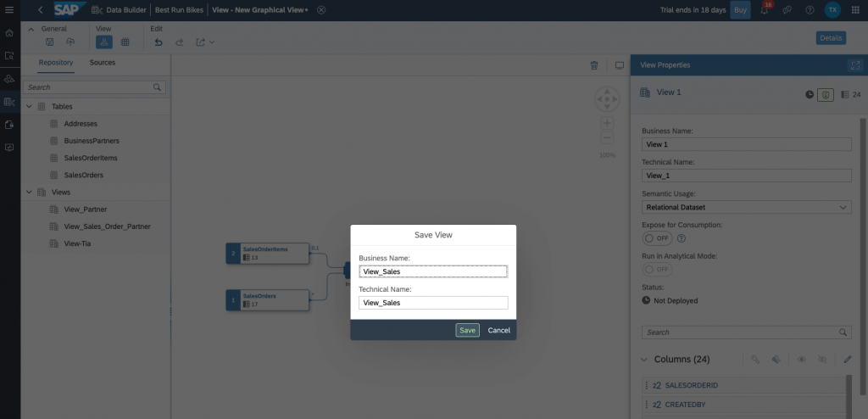
Task: Click the Export icon in Edit toolbar
Action: click(200, 42)
